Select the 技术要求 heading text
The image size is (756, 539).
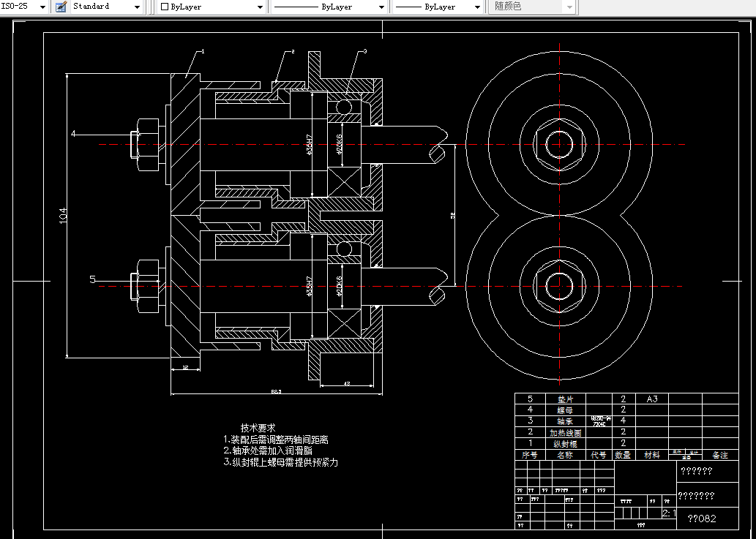click(x=258, y=428)
